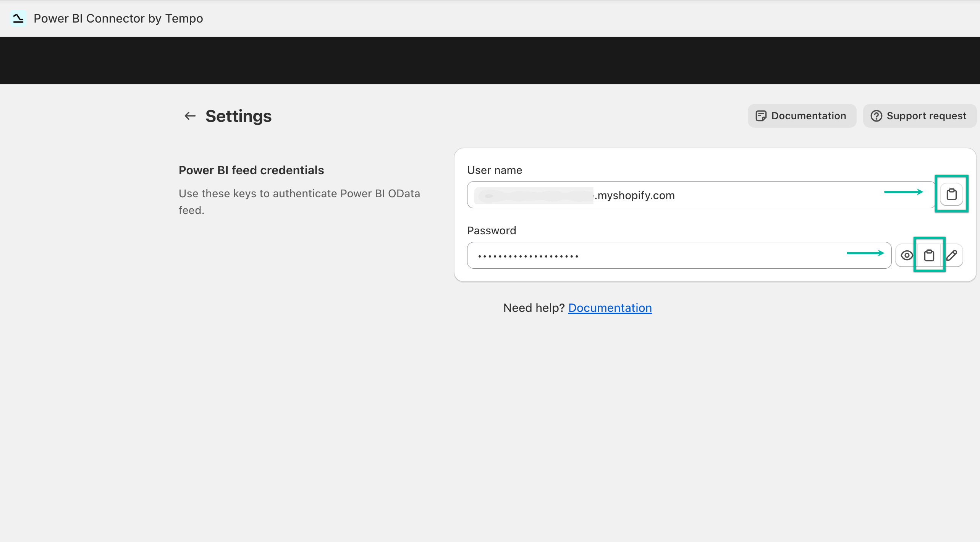980x542 pixels.
Task: Click the Password label
Action: (491, 230)
